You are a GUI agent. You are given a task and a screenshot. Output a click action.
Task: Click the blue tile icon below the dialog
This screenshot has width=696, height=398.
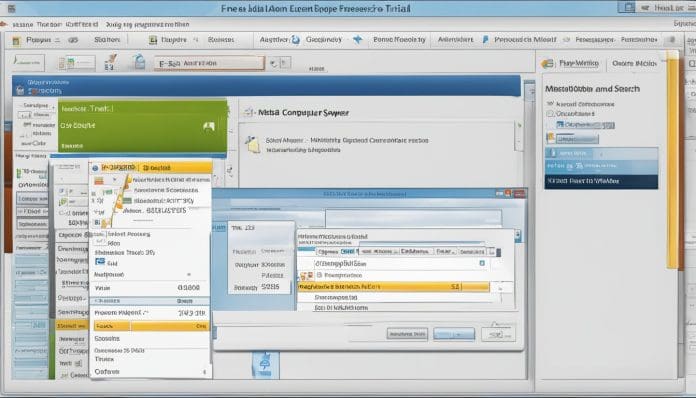[x=265, y=365]
